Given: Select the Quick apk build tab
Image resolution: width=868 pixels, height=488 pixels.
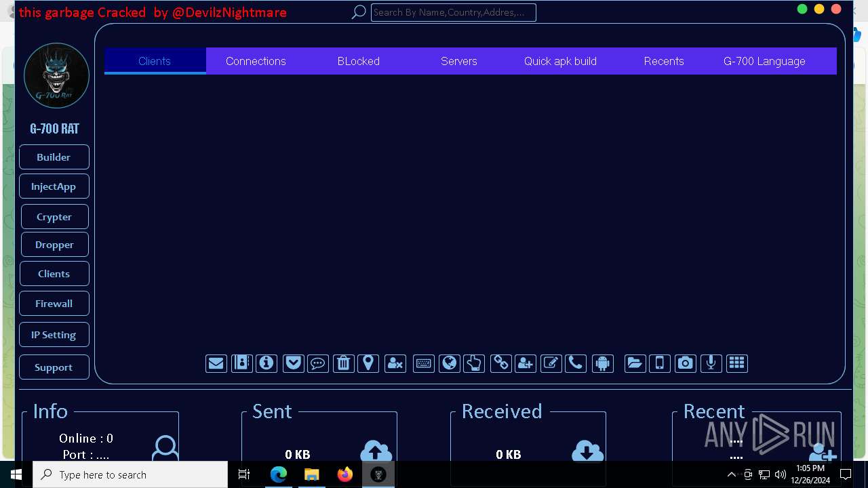Looking at the screenshot, I should [560, 61].
